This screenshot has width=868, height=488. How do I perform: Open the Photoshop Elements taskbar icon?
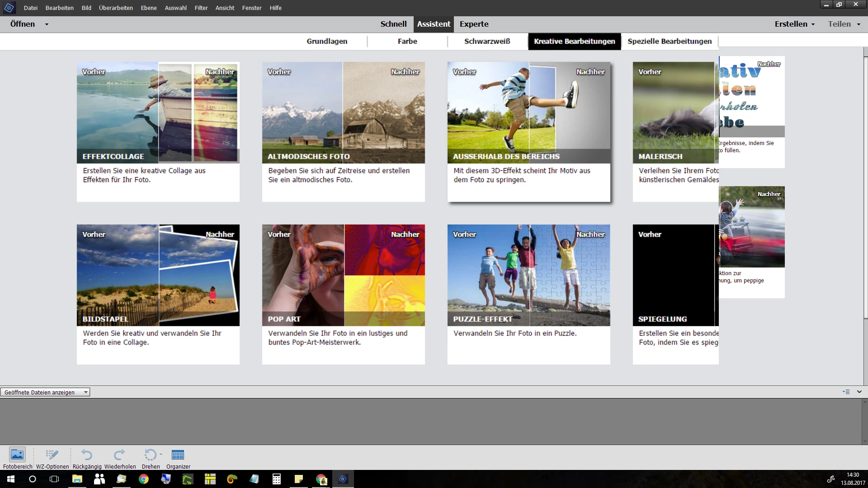(343, 479)
